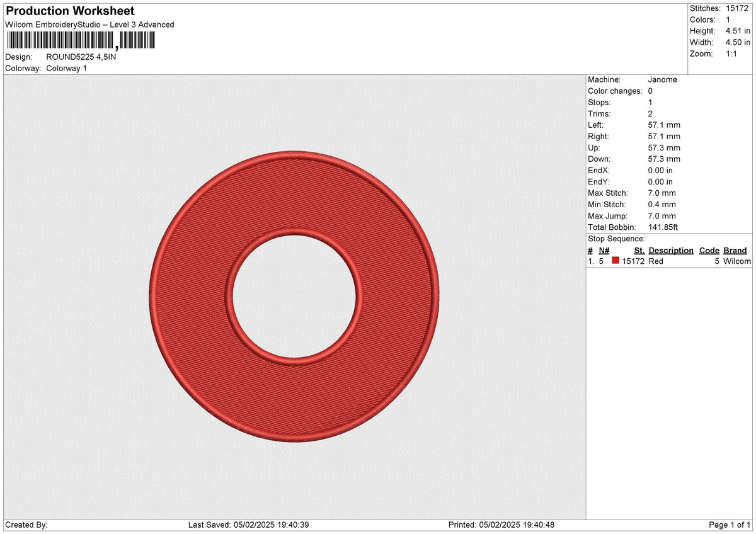The height and width of the screenshot is (534, 756).
Task: Click design name 'ROUND5225 4,5IN'
Action: click(81, 57)
